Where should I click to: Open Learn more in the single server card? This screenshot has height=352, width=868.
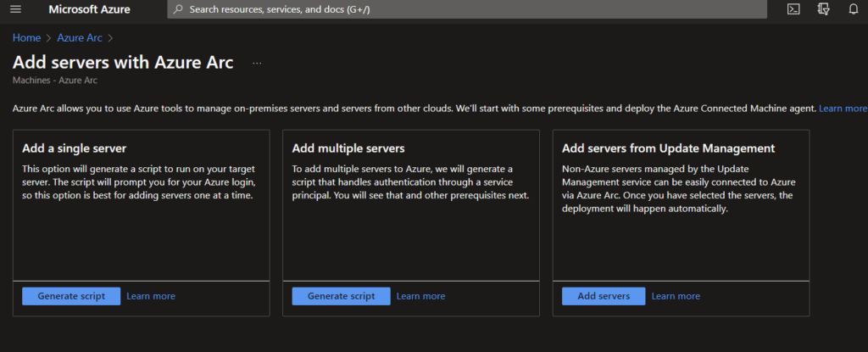151,296
